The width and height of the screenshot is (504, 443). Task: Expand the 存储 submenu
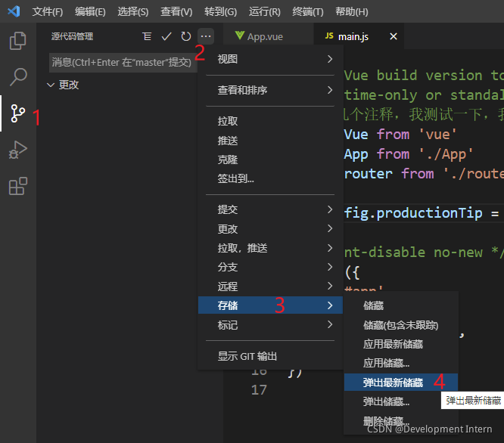tap(270, 305)
